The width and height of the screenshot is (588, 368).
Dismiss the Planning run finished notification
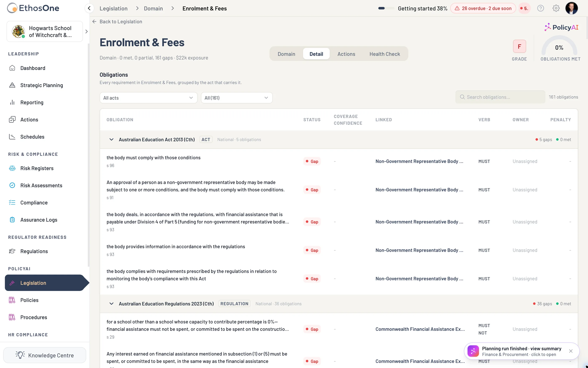pos(571,351)
